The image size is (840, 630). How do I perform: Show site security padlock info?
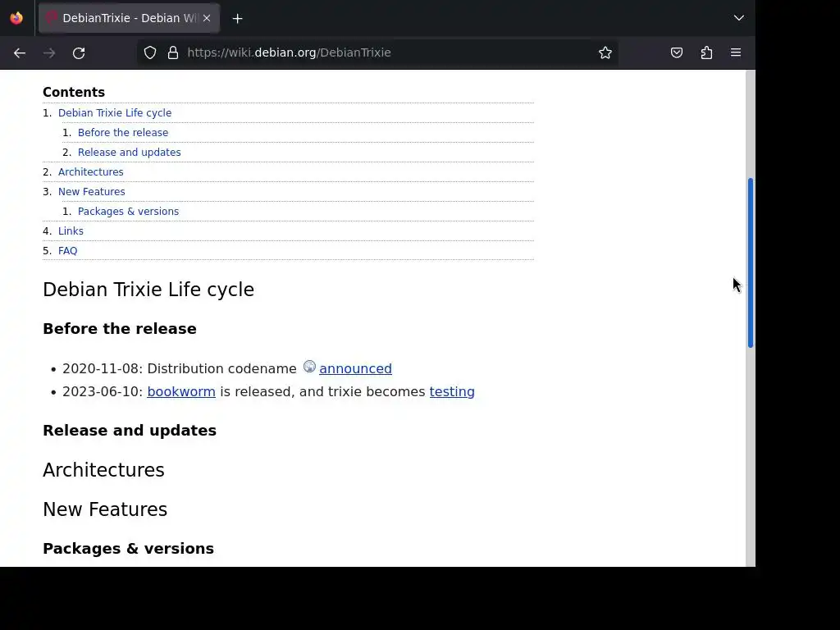point(173,52)
